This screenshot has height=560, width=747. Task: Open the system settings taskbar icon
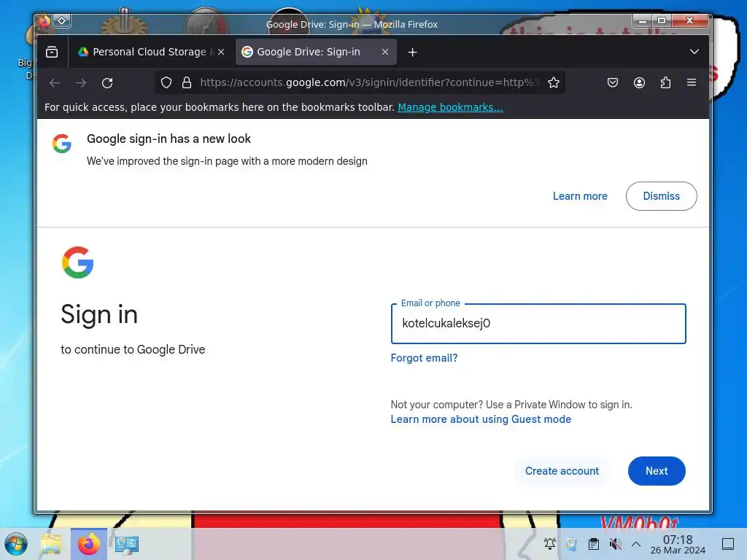127,544
